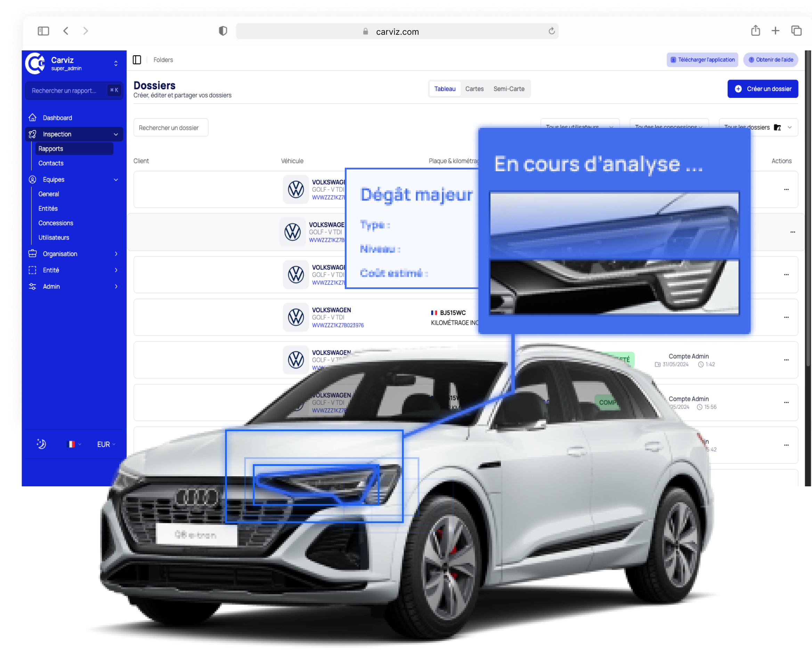This screenshot has width=812, height=667.
Task: Click Créer un dossier button
Action: click(x=762, y=89)
